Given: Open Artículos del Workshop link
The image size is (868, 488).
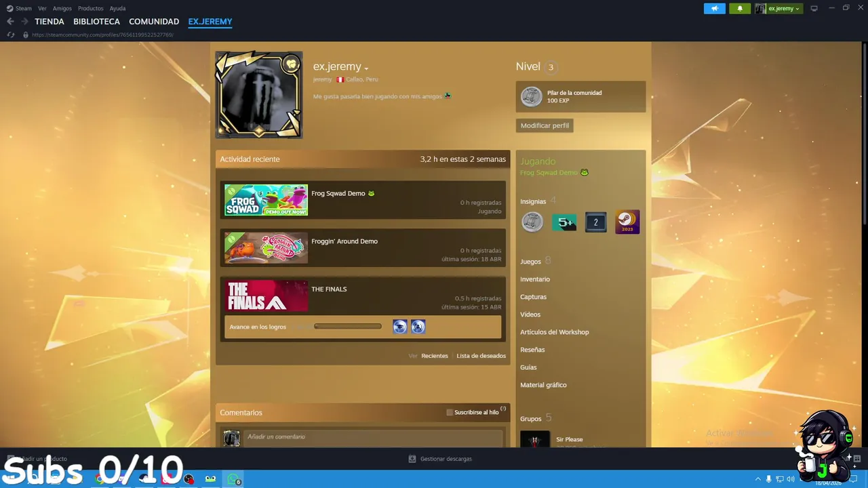Looking at the screenshot, I should pos(555,332).
